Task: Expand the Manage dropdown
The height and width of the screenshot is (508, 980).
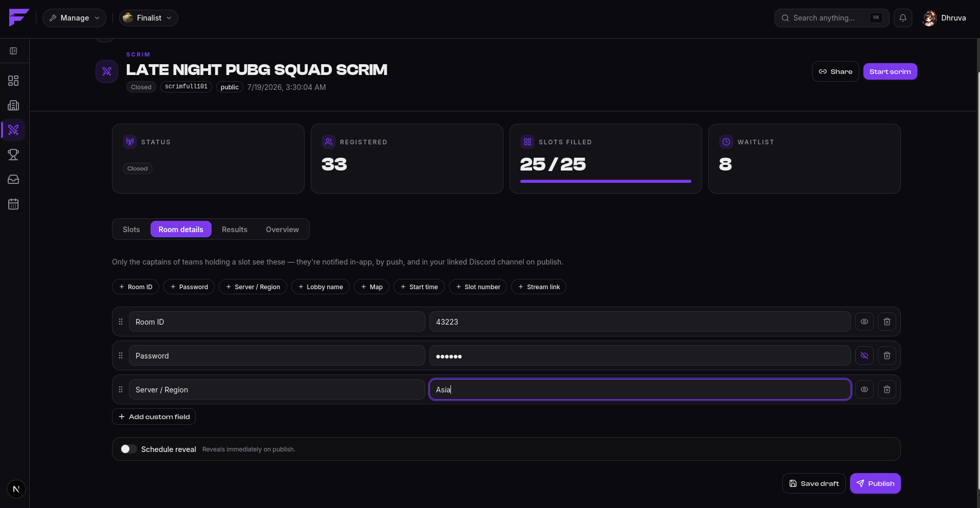Action: pos(74,18)
